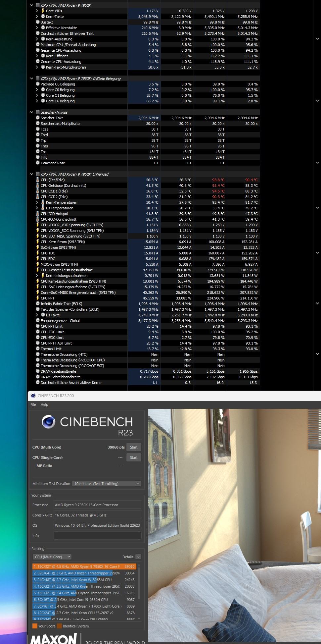Image resolution: width=321 pixels, height=644 pixels.
Task: Select the Xeon E5-2697 v2 ranking entry
Action: [84, 613]
